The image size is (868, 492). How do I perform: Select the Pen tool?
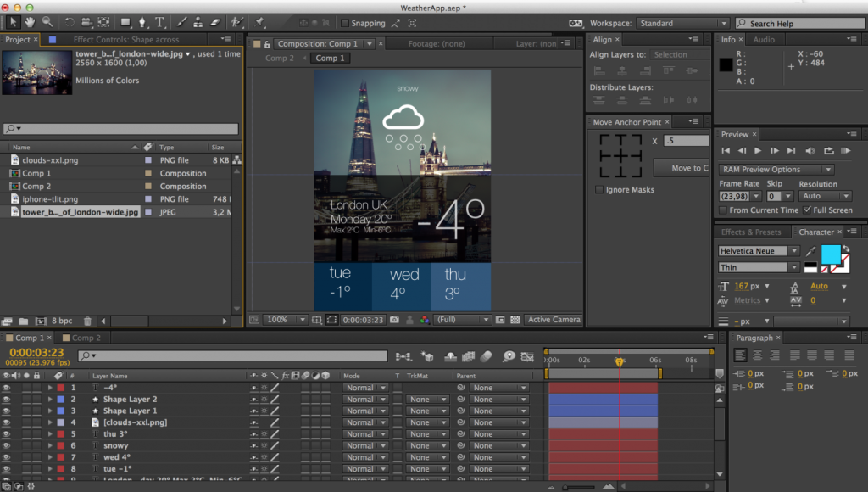pos(142,21)
